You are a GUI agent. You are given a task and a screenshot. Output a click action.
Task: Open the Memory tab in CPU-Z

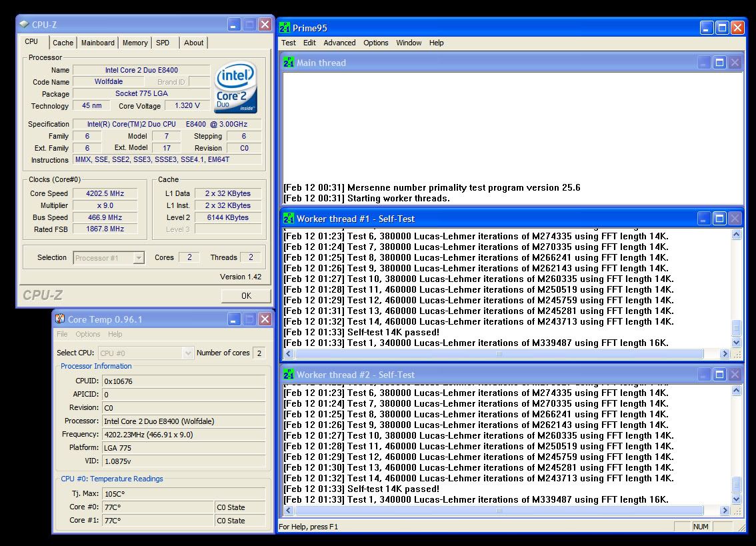[x=135, y=43]
